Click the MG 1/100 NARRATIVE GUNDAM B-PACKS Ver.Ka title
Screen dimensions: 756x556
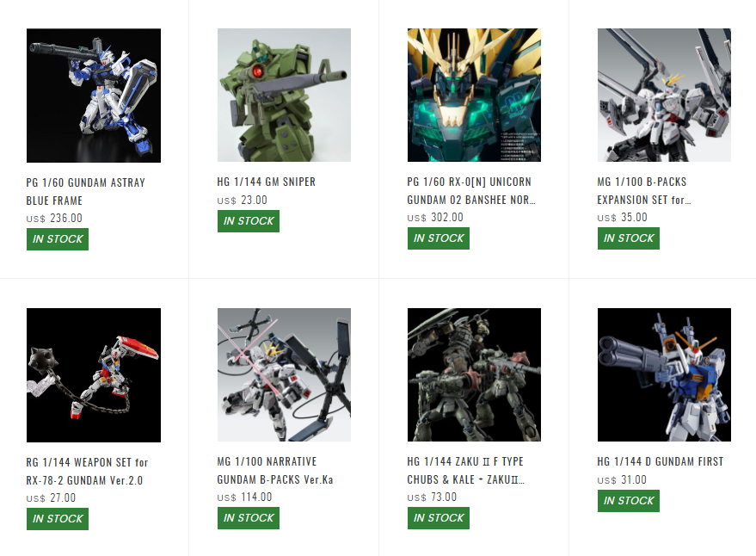(x=275, y=470)
